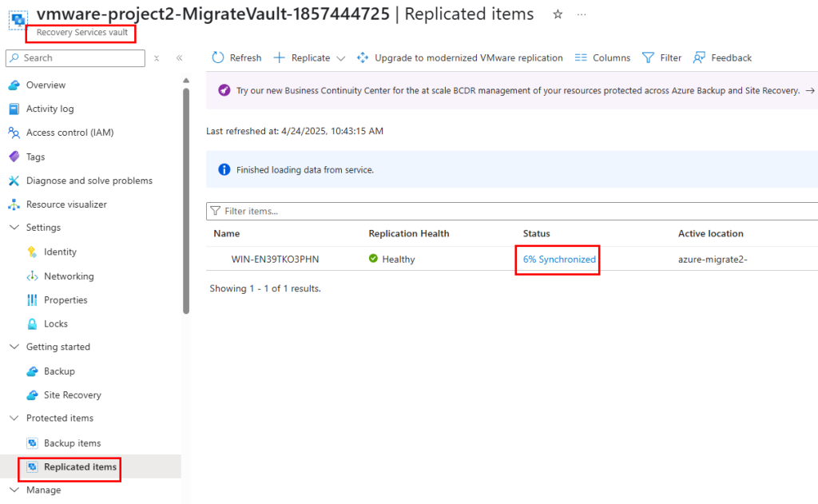Click the Replicate button

(x=311, y=58)
